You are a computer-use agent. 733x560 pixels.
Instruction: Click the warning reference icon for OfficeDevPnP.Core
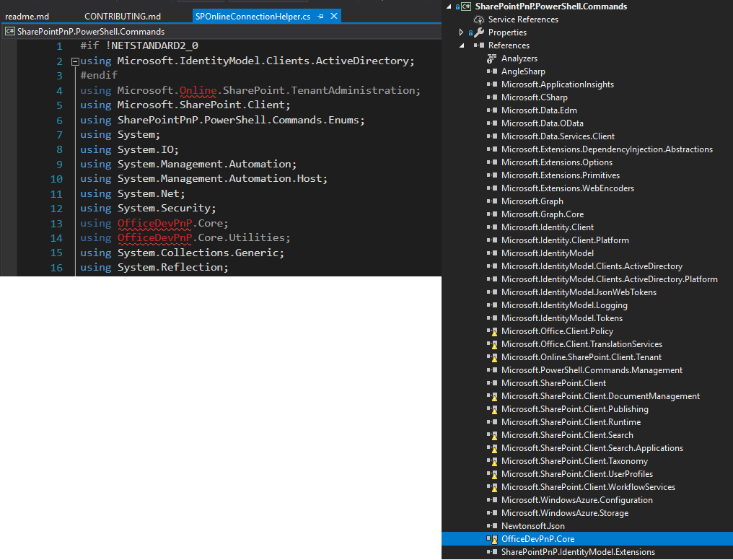pos(492,539)
